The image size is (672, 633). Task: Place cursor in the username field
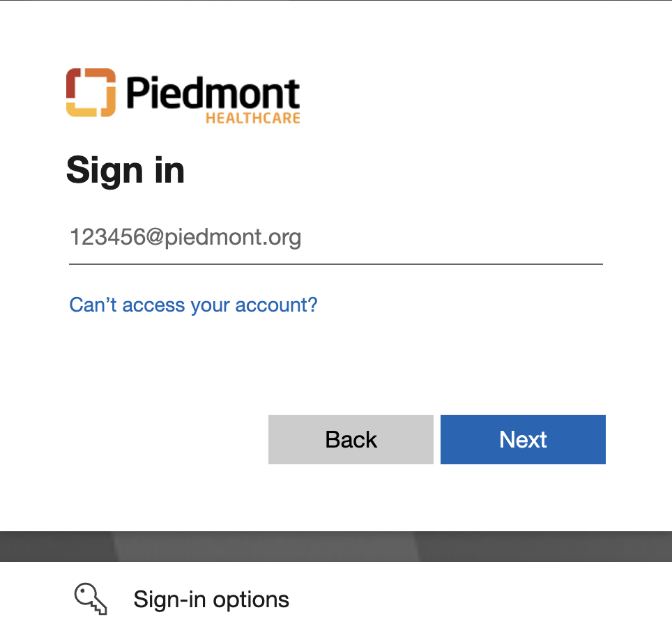coord(335,238)
